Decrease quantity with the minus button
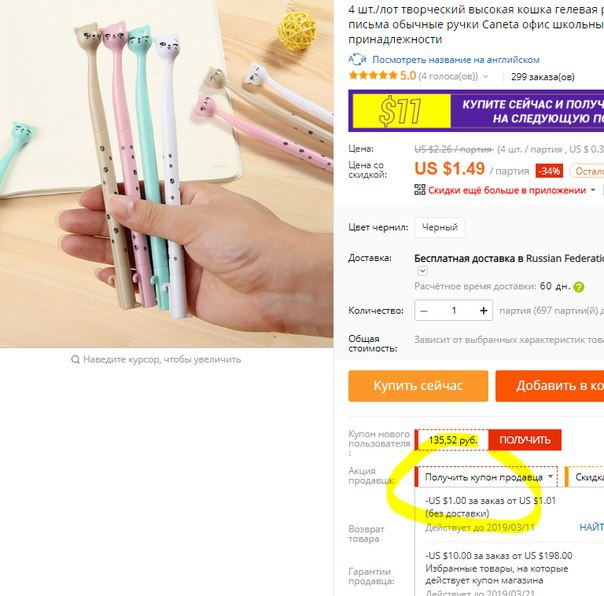Image resolution: width=604 pixels, height=596 pixels. point(424,311)
